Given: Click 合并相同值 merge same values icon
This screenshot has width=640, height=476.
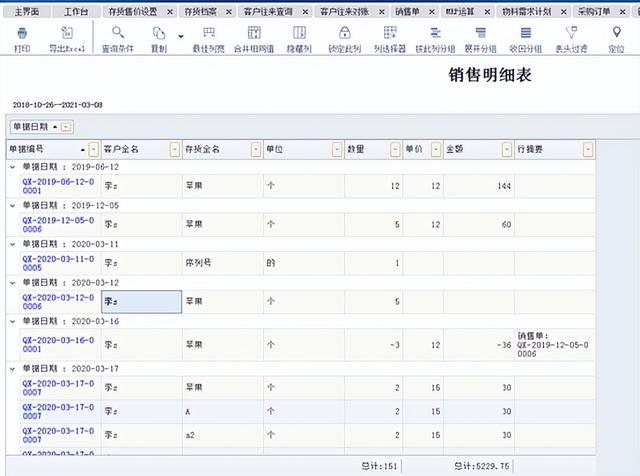Looking at the screenshot, I should pyautogui.click(x=253, y=39).
